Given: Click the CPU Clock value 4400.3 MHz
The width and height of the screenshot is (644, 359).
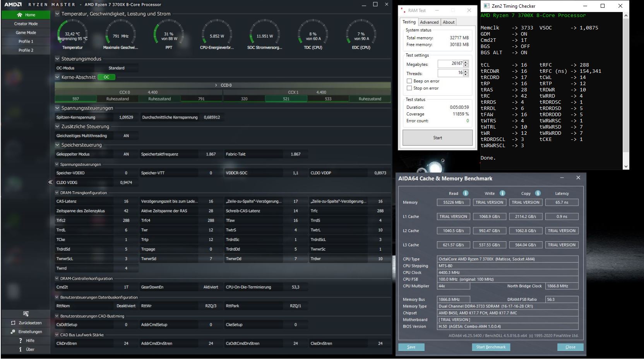Looking at the screenshot, I should 508,273.
